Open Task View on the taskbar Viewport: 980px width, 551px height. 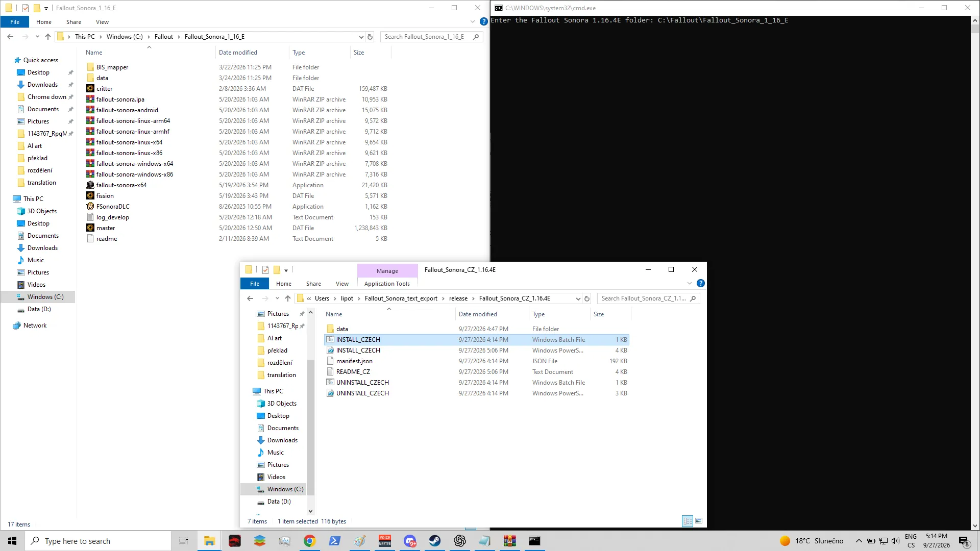(184, 541)
